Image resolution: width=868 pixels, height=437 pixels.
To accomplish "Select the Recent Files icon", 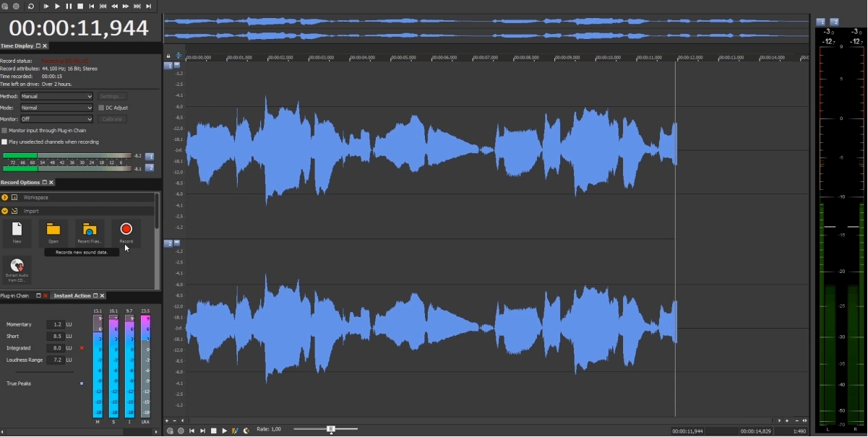I will point(89,230).
